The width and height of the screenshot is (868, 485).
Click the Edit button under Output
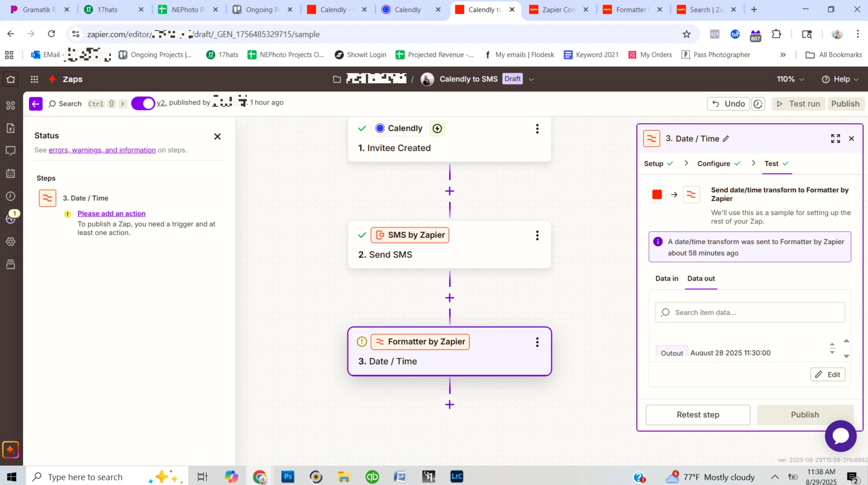click(x=828, y=375)
